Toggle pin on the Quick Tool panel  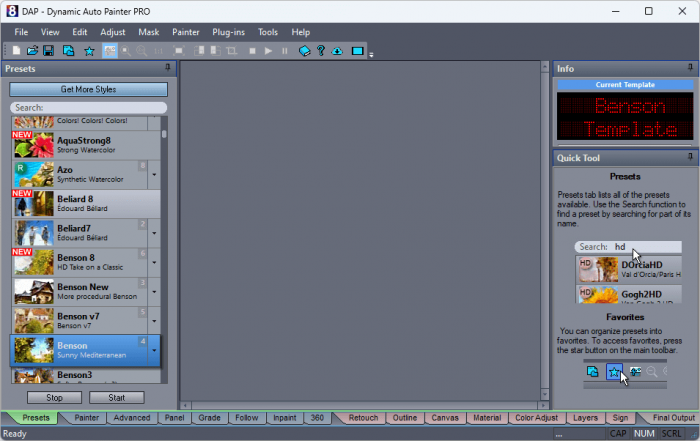[690, 157]
